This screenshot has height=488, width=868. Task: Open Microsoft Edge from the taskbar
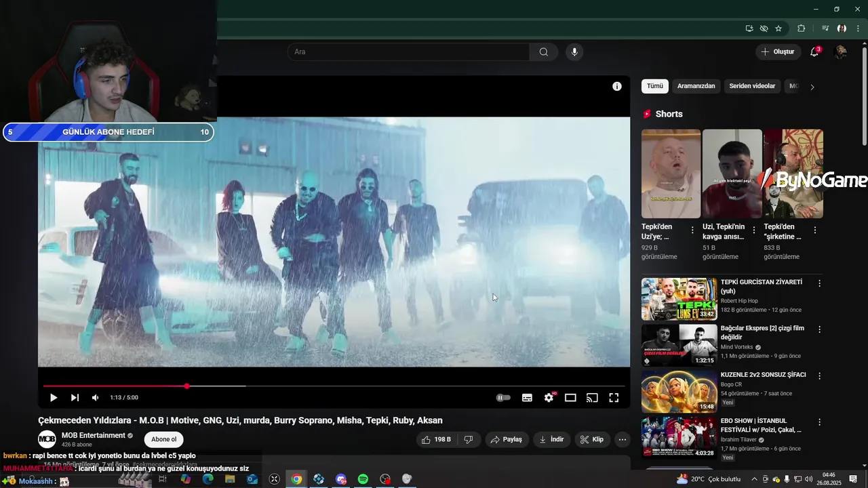pyautogui.click(x=208, y=479)
